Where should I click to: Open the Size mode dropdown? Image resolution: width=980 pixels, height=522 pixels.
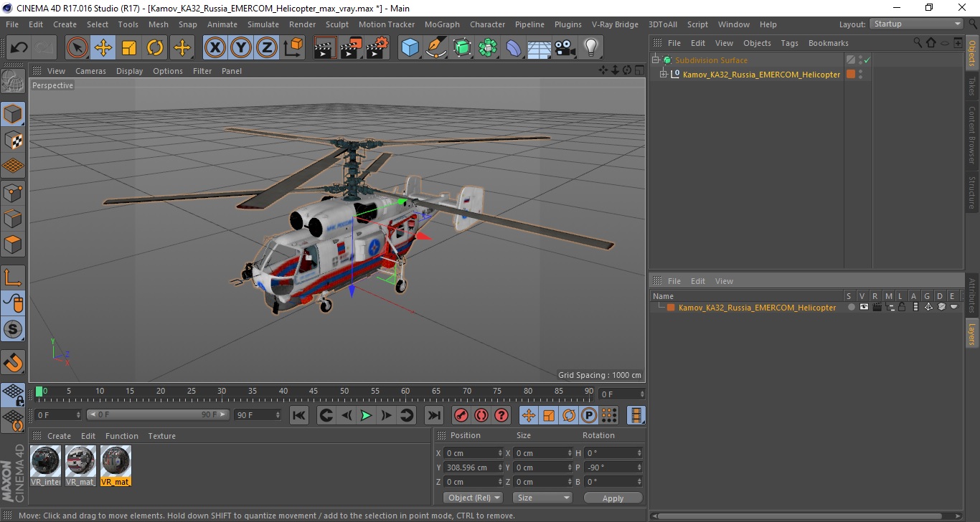tap(542, 498)
